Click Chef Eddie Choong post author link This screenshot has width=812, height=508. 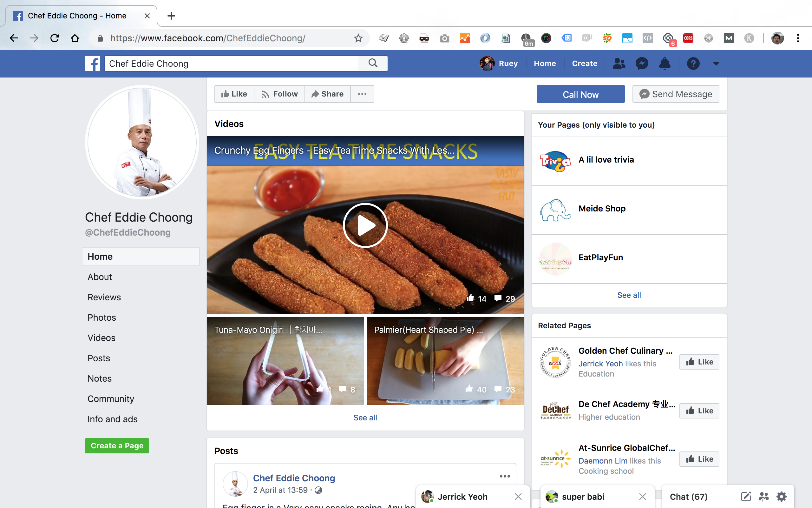coord(294,478)
